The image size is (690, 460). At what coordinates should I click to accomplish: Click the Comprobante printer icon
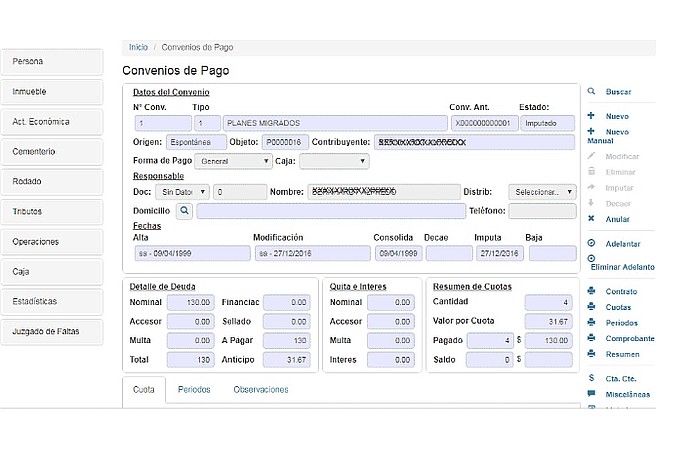pyautogui.click(x=591, y=338)
